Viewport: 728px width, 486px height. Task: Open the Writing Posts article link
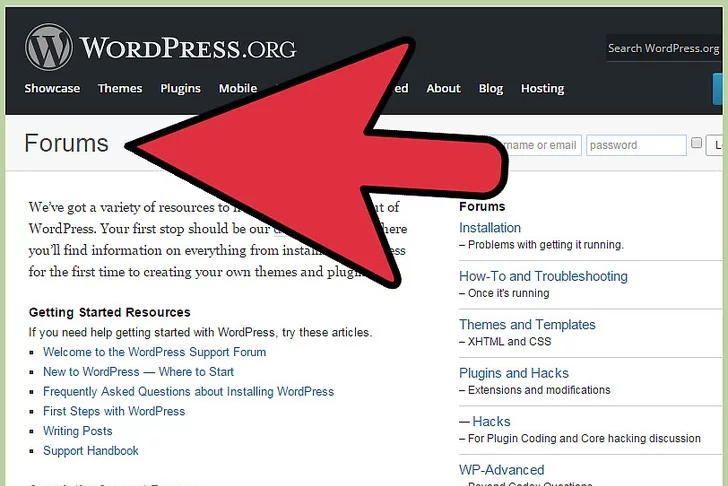click(78, 431)
